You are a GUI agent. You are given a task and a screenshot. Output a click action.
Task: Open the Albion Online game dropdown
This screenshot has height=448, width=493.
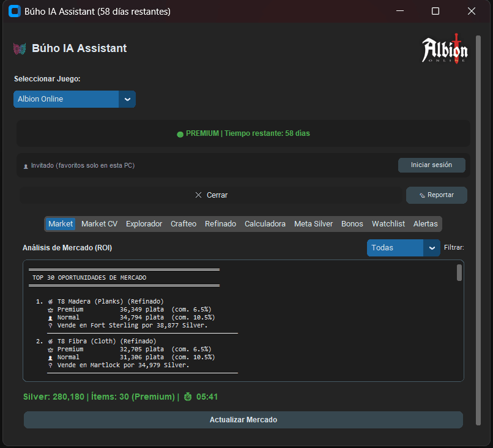[x=75, y=99]
